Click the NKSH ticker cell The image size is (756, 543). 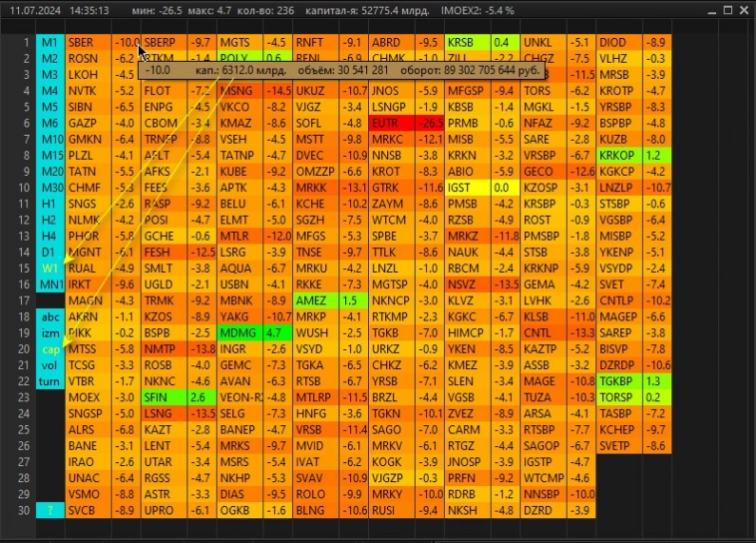(x=468, y=510)
